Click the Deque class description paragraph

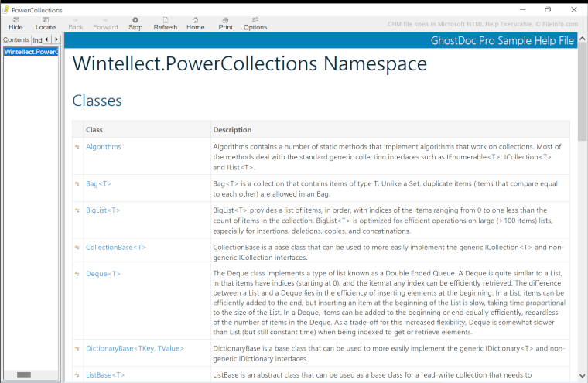(389, 303)
